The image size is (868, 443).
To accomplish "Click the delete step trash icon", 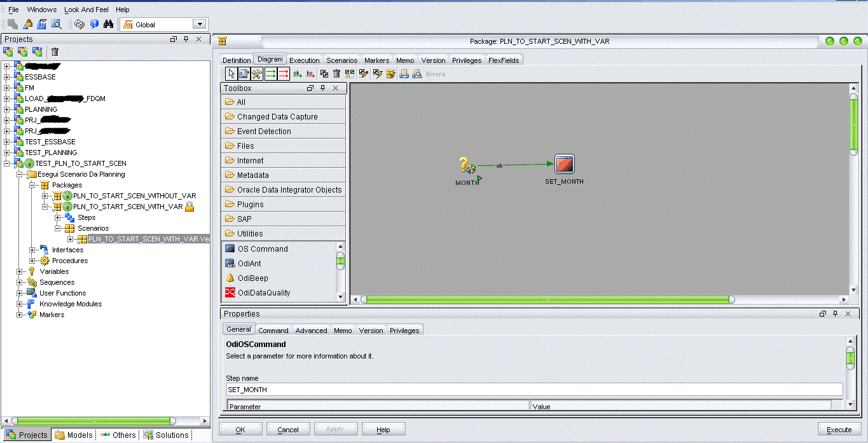I will pos(336,73).
